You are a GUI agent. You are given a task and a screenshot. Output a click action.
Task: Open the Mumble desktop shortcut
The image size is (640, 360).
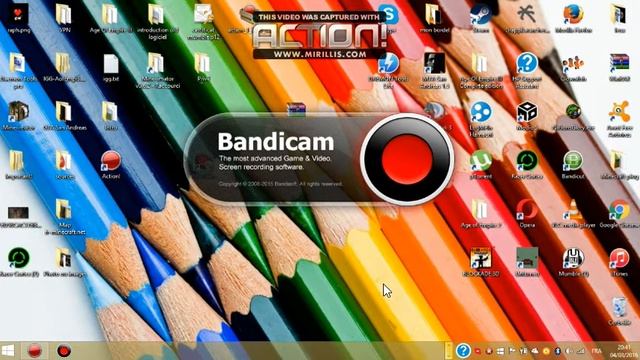573,262
